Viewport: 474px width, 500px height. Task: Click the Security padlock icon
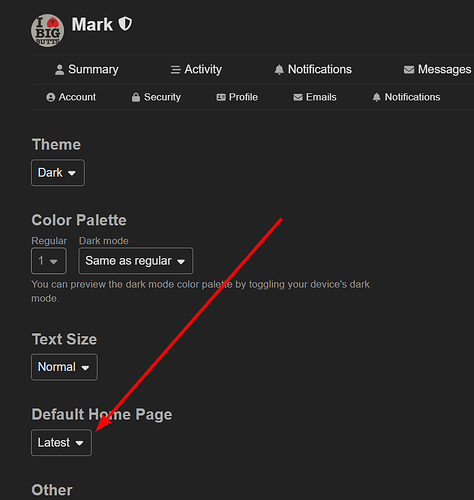(x=136, y=97)
